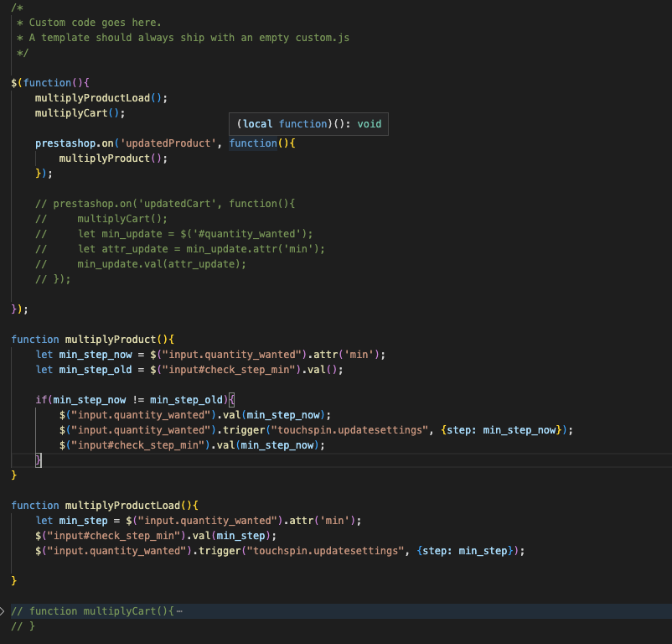Click the folded code ellipsis after multiplyCart(){

(x=179, y=611)
